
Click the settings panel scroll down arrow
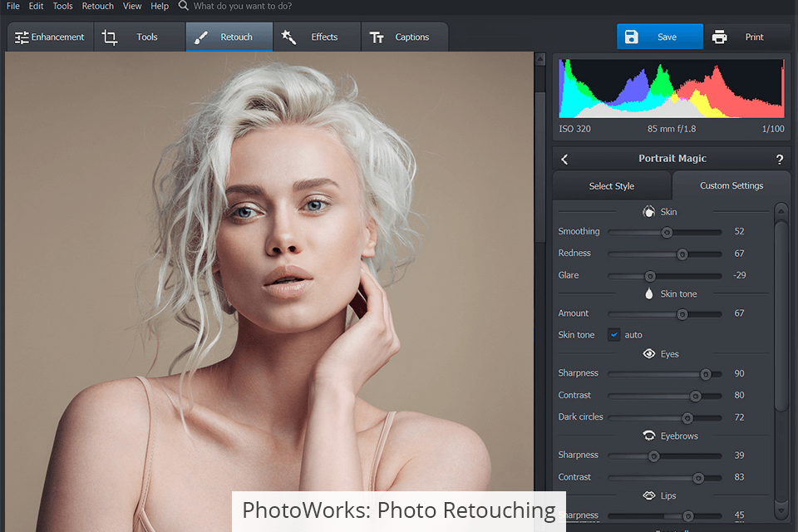(x=781, y=510)
